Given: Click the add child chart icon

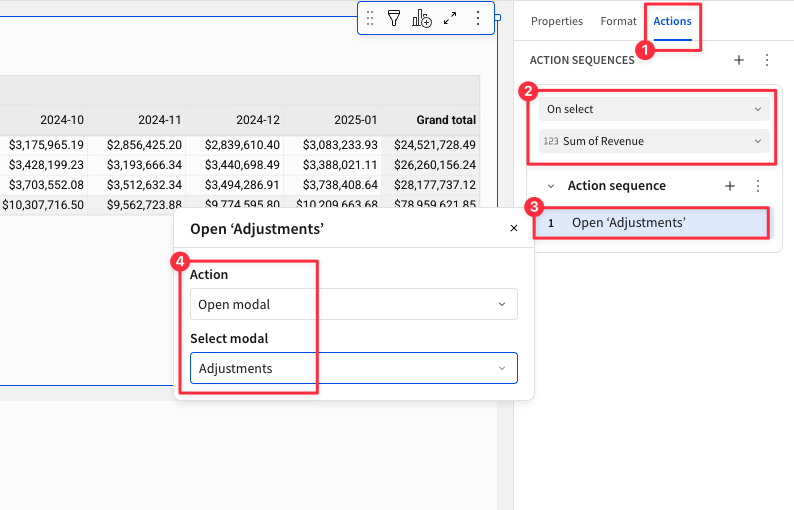Looking at the screenshot, I should tap(422, 18).
